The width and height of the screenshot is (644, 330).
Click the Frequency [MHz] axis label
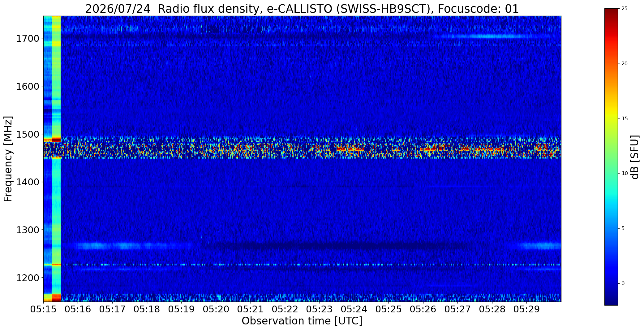[8, 159]
